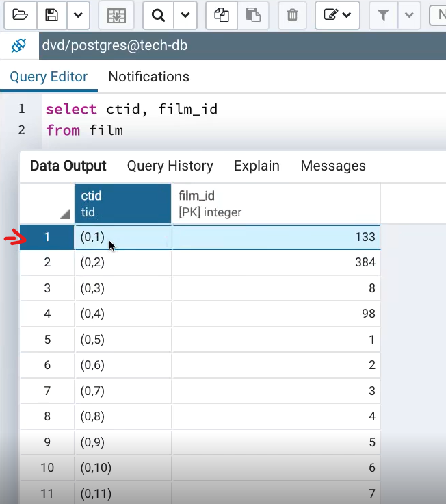Viewport: 446px width, 504px height.
Task: Open the Messages tab
Action: click(333, 166)
